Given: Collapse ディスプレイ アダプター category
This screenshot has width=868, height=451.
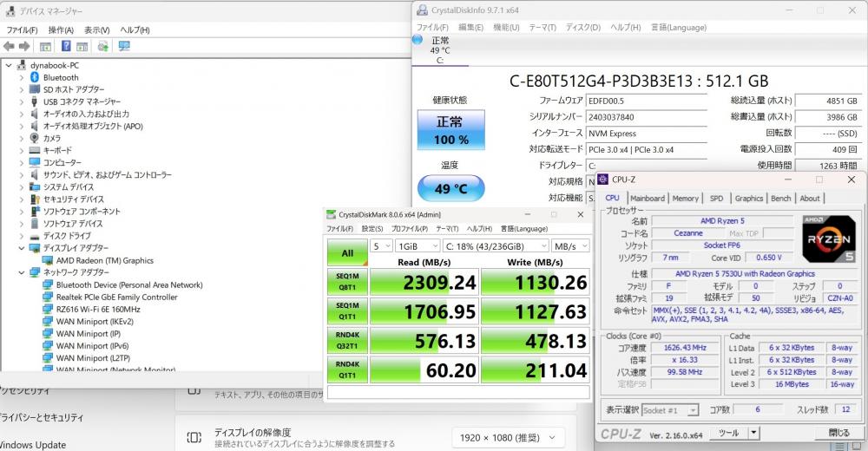Looking at the screenshot, I should [22, 248].
